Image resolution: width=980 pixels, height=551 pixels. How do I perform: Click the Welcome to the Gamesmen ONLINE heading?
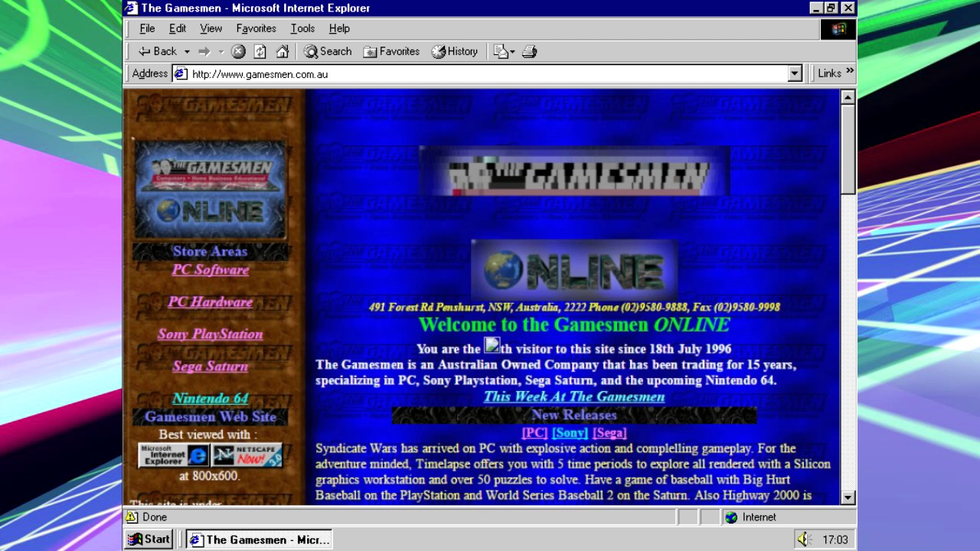(x=574, y=324)
